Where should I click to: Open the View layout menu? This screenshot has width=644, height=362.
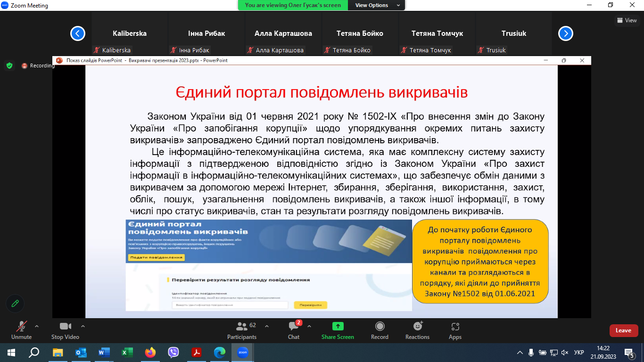coord(627,20)
